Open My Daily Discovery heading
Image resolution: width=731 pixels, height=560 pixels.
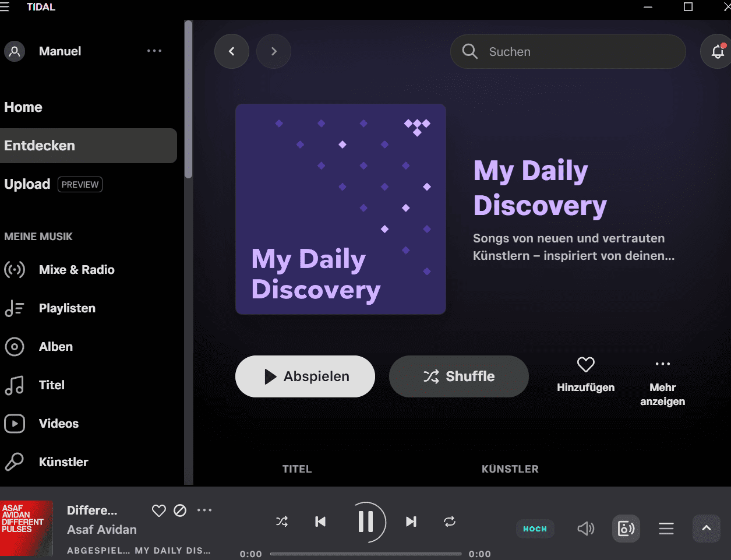tap(540, 188)
